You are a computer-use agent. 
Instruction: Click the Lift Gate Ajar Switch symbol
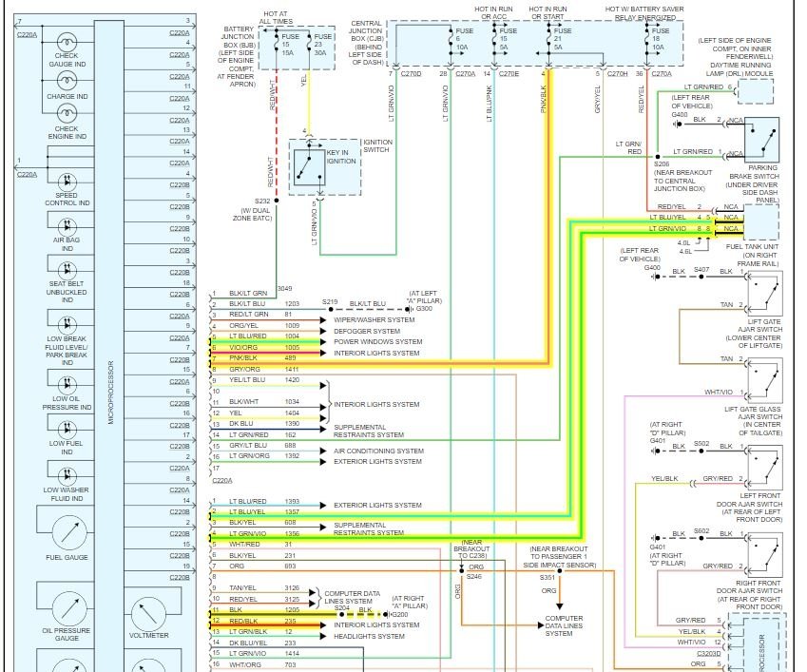click(765, 294)
